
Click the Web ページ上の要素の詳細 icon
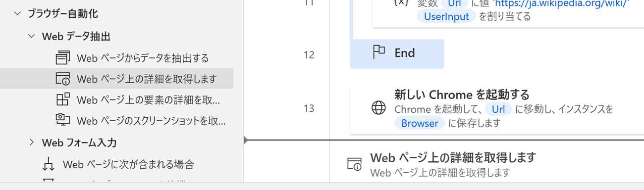tap(63, 99)
